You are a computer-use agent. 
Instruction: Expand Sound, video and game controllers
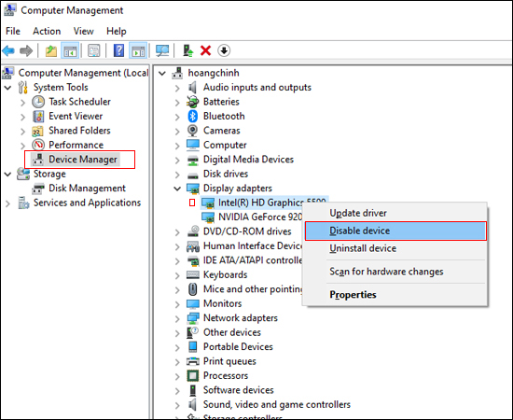click(177, 405)
